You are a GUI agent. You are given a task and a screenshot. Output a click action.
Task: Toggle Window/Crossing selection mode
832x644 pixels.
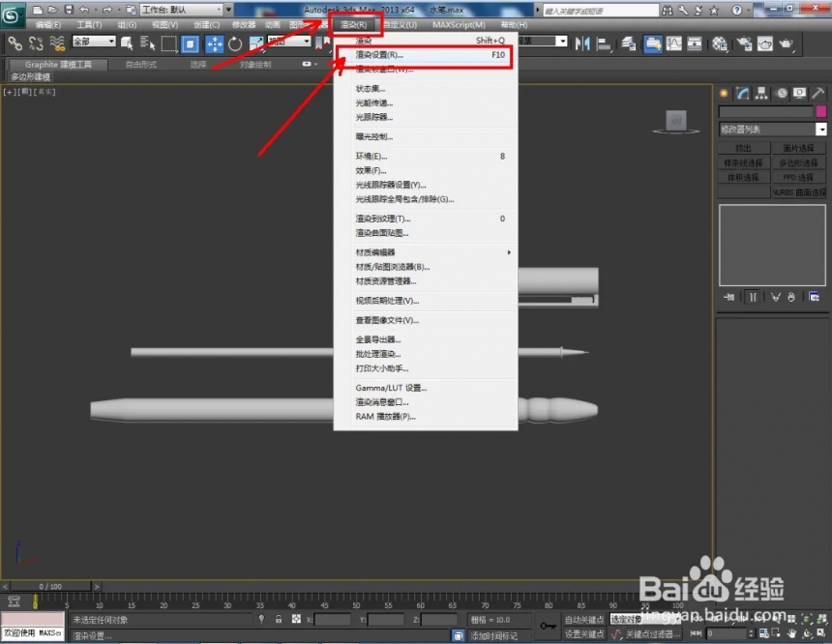click(190, 44)
